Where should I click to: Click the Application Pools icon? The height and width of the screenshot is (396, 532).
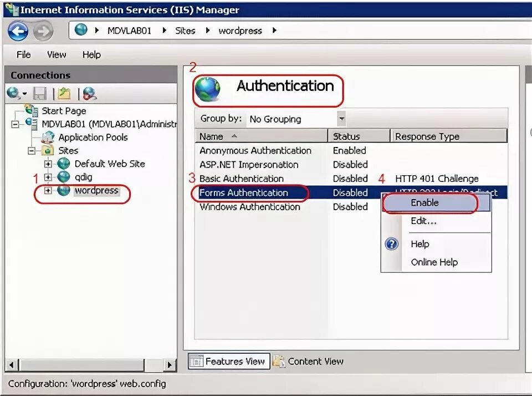pyautogui.click(x=49, y=137)
